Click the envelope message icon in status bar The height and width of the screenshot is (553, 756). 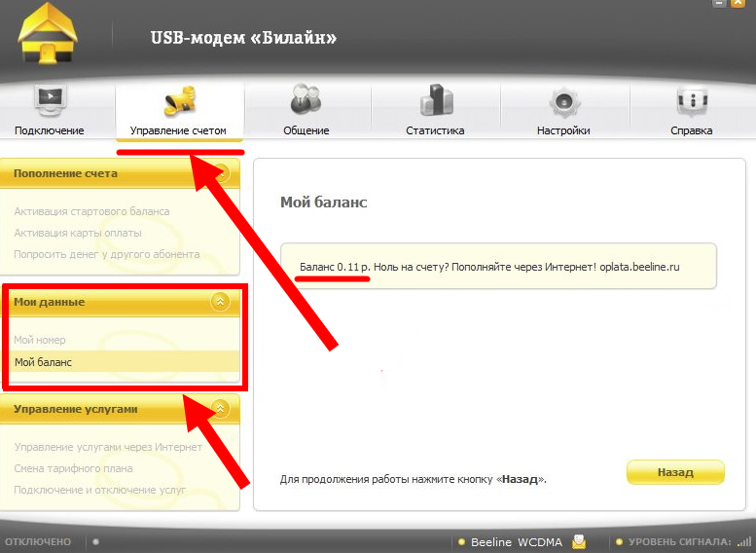tap(579, 542)
